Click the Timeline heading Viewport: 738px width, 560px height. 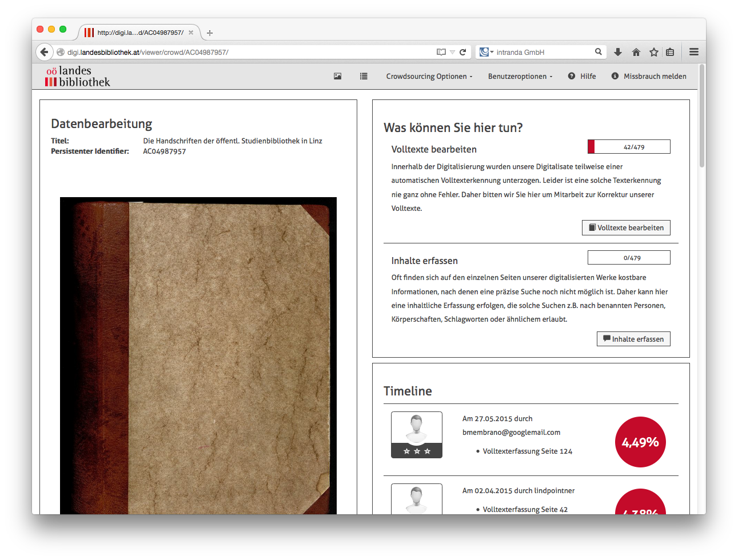click(408, 391)
